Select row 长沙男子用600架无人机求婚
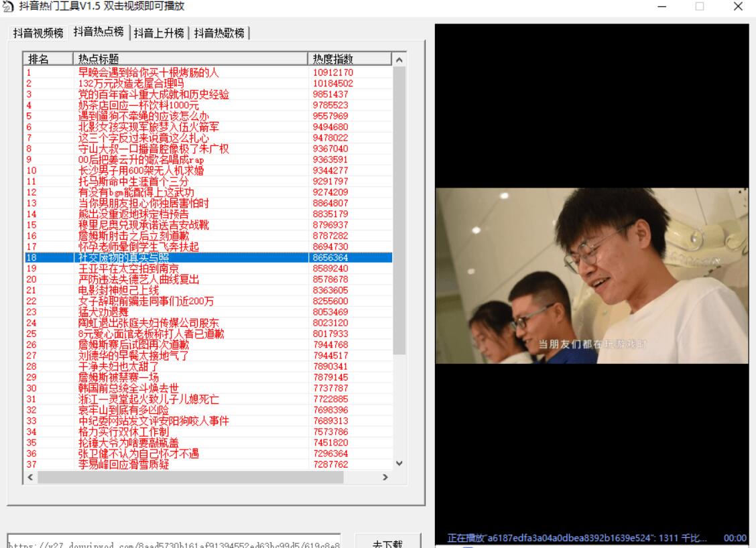This screenshot has height=548, width=756. coord(208,171)
